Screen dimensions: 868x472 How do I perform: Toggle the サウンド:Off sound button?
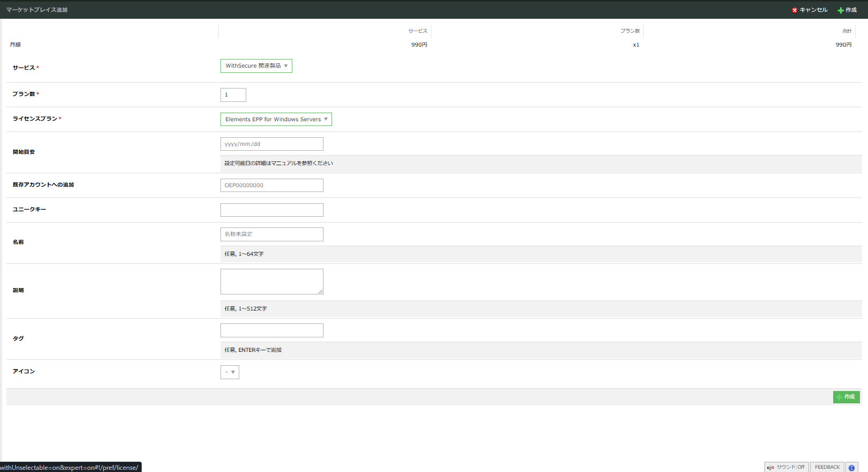click(x=786, y=467)
